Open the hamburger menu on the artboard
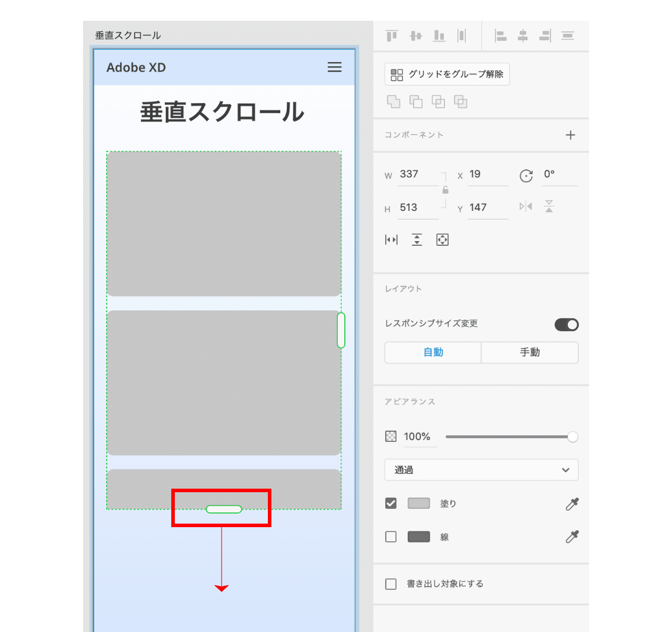The image size is (672, 632). (x=335, y=67)
